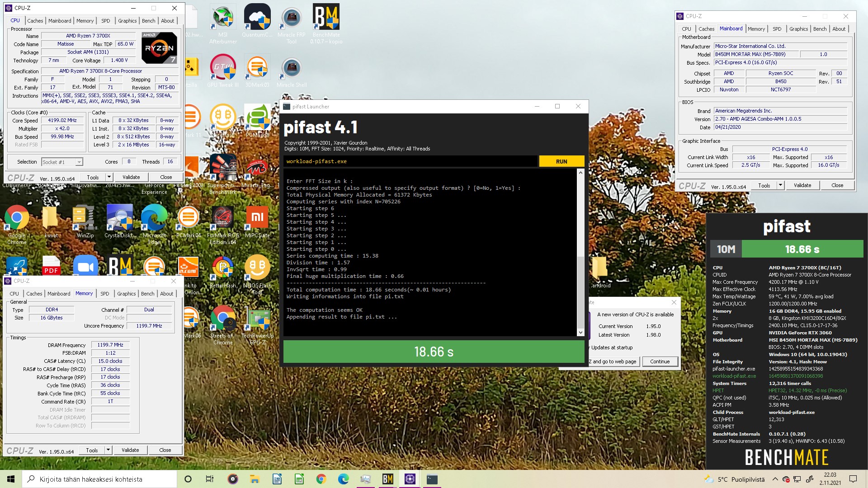Select the 3DMark03 desktop icon
Screen dimensions: 868x488
pyautogui.click(x=257, y=71)
